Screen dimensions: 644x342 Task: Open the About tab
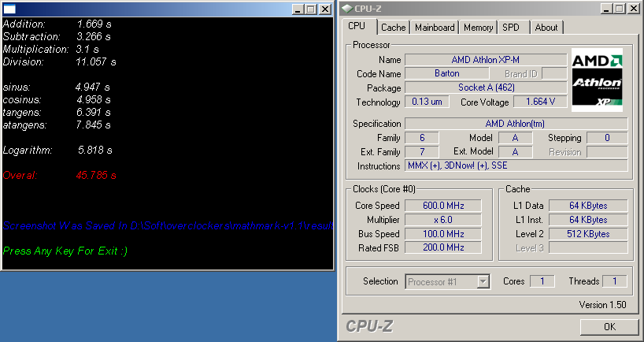tap(546, 28)
